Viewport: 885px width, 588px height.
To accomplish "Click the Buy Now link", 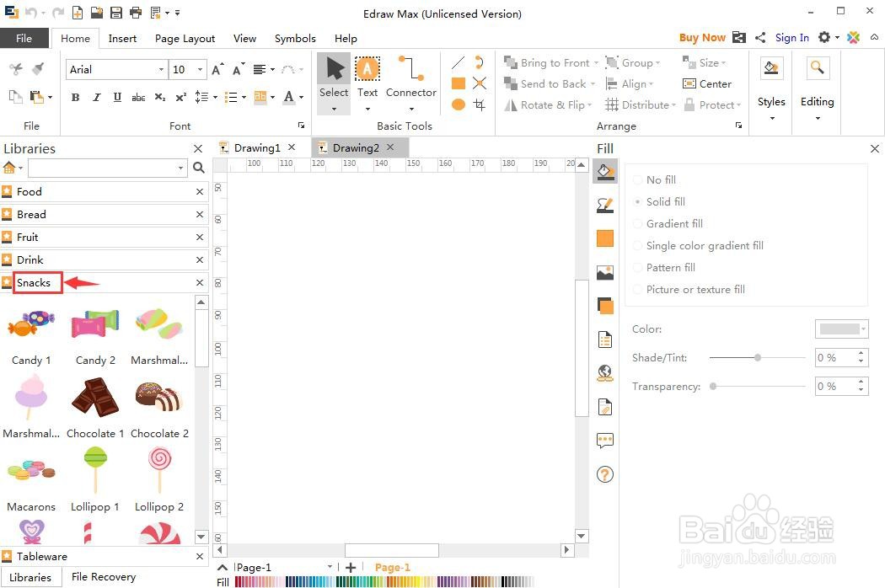I will pos(701,38).
